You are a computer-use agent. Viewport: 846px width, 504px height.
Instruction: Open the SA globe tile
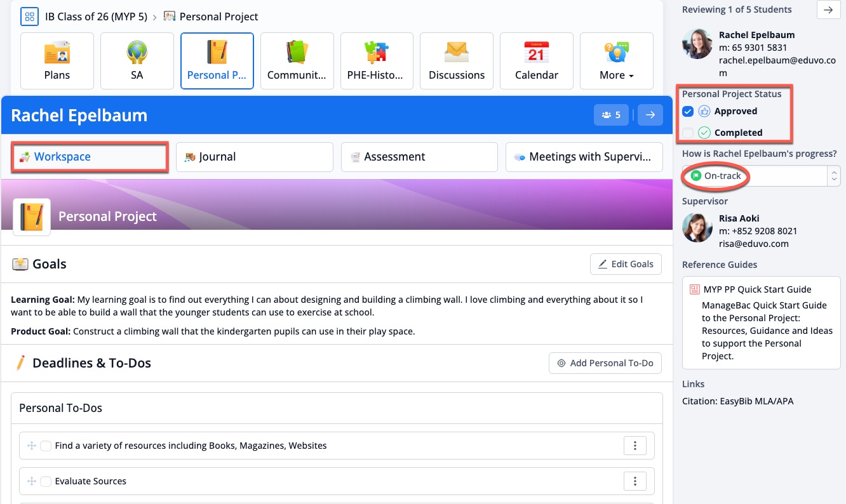pos(137,61)
